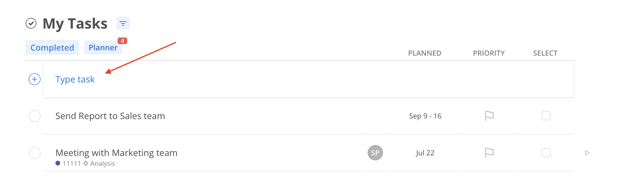Switch to the Planner tab

tap(103, 47)
